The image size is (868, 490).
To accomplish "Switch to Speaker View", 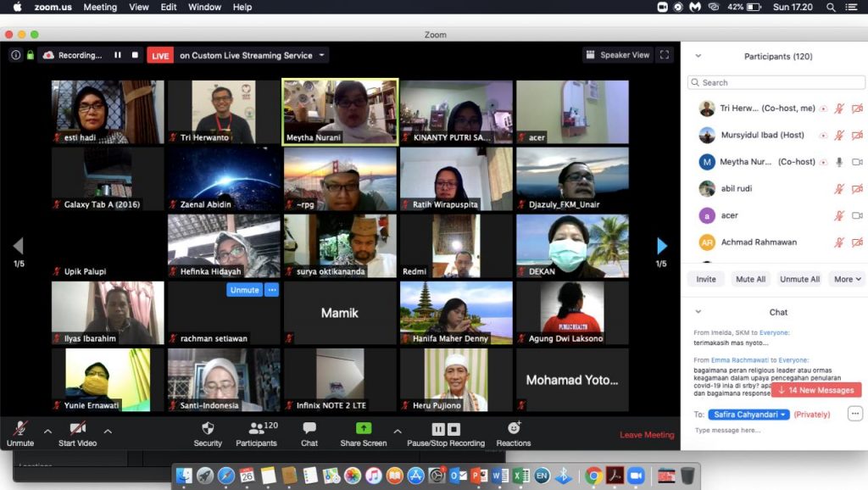I will click(618, 55).
